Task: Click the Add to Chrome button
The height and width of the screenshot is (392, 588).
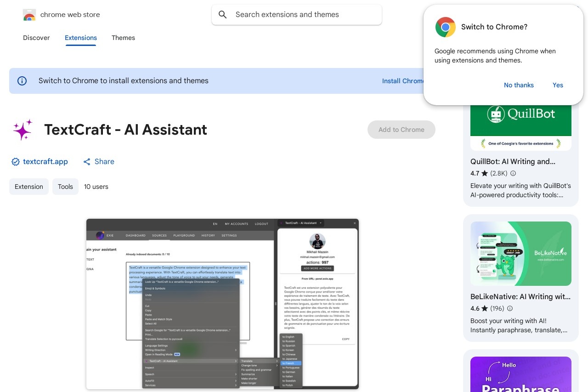Action: [401, 130]
